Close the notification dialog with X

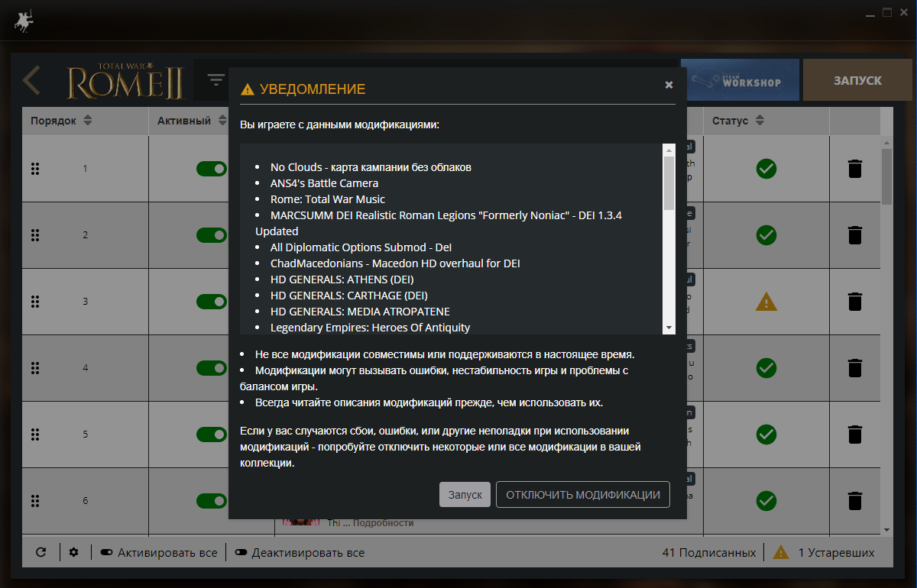pyautogui.click(x=669, y=85)
